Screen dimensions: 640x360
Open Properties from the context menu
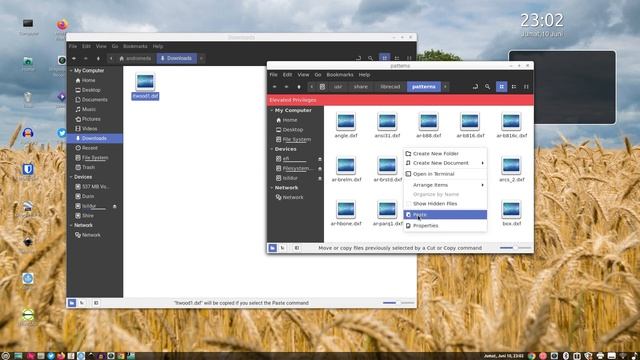(x=445, y=226)
